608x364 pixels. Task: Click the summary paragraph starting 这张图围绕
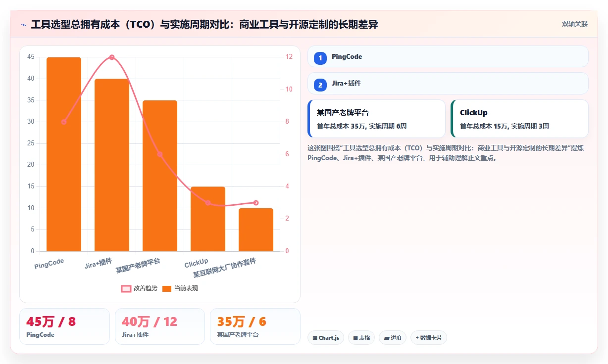click(446, 153)
